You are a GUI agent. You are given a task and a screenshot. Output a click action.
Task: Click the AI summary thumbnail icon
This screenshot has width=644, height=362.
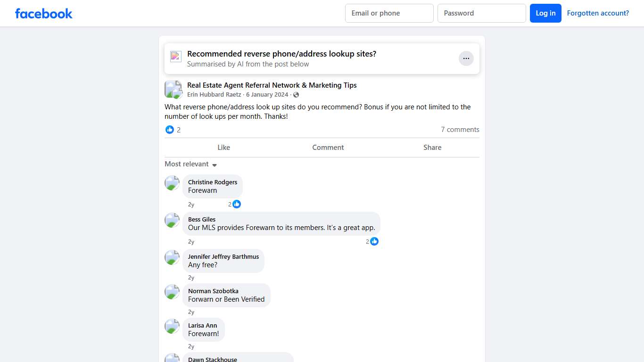(175, 56)
